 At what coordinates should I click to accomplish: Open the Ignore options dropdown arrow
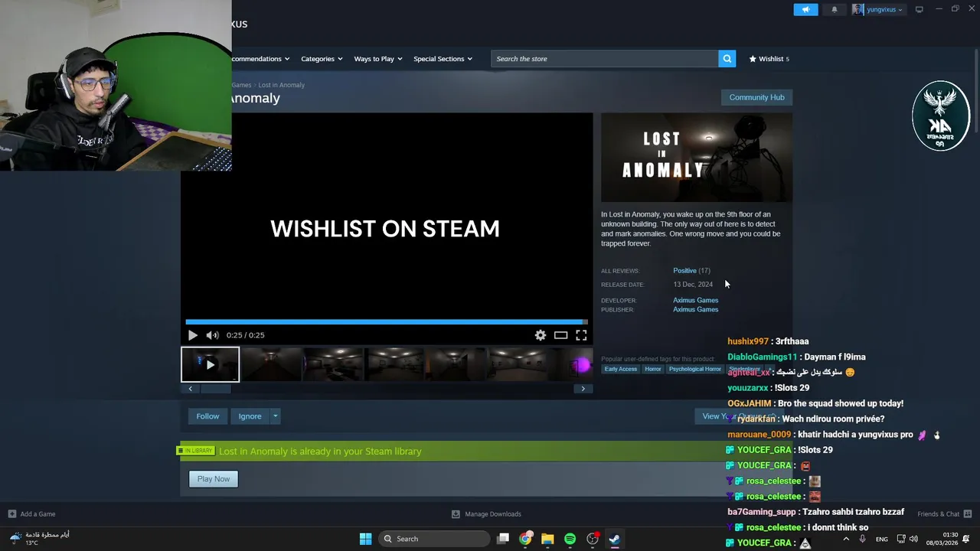[x=275, y=416]
